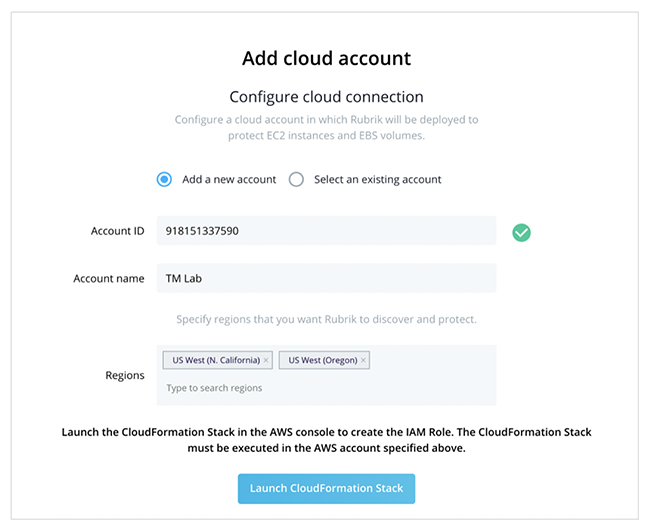Choose Select an existing account option
This screenshot has width=650, height=530.
point(296,179)
